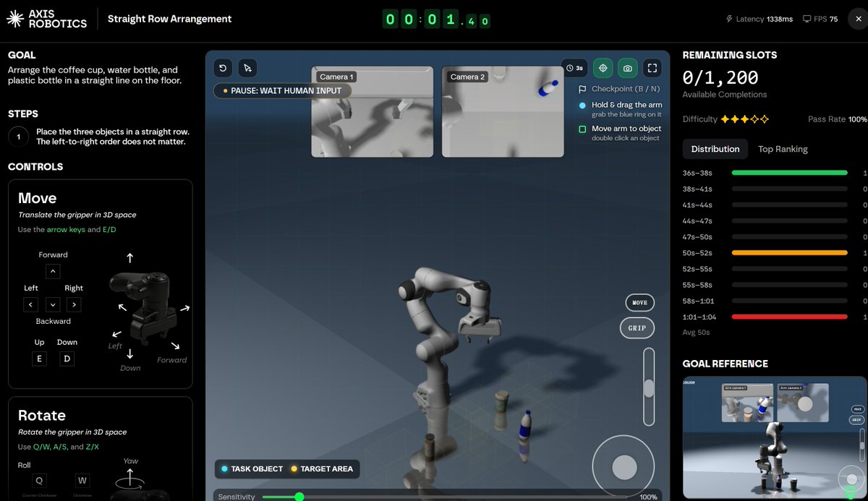The image size is (868, 501).
Task: Click the Goal Reference preview image
Action: [775, 438]
